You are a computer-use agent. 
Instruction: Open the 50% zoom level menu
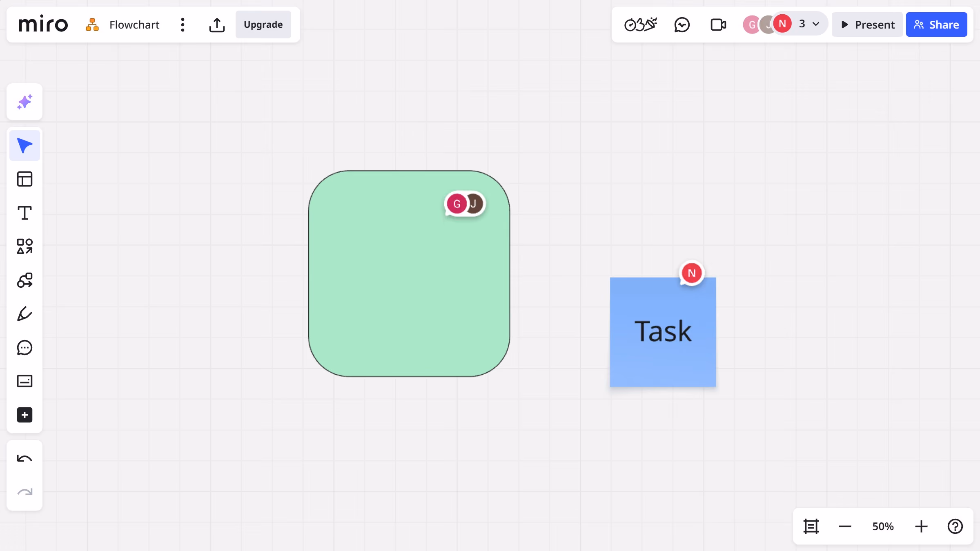tap(883, 527)
